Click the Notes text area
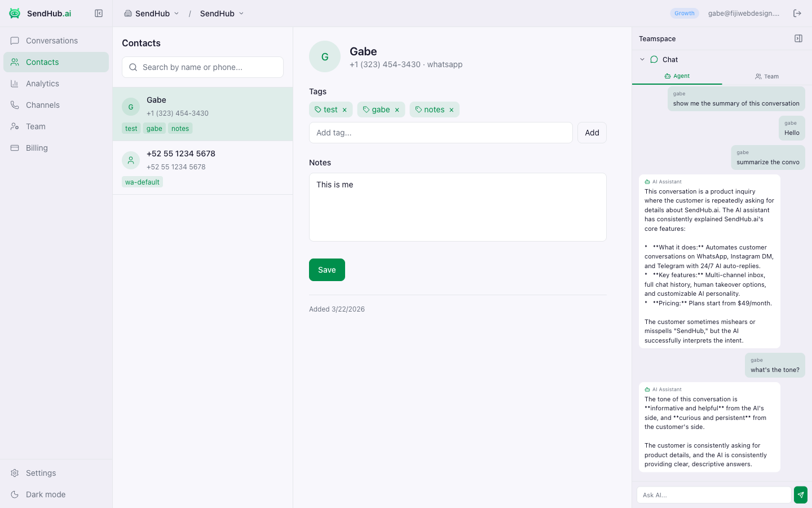This screenshot has height=508, width=812. (x=458, y=207)
